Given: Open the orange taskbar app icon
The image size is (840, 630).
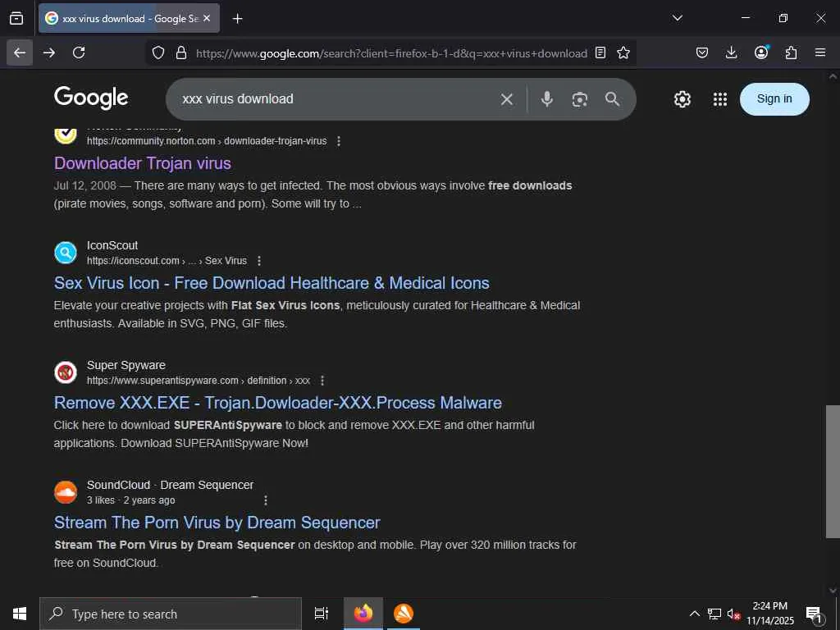Looking at the screenshot, I should click(404, 614).
